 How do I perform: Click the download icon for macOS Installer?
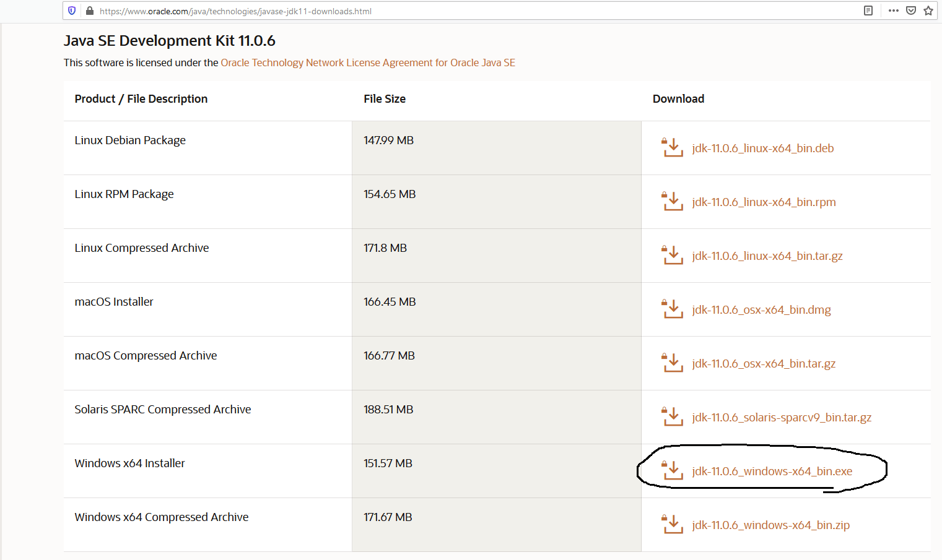click(673, 309)
